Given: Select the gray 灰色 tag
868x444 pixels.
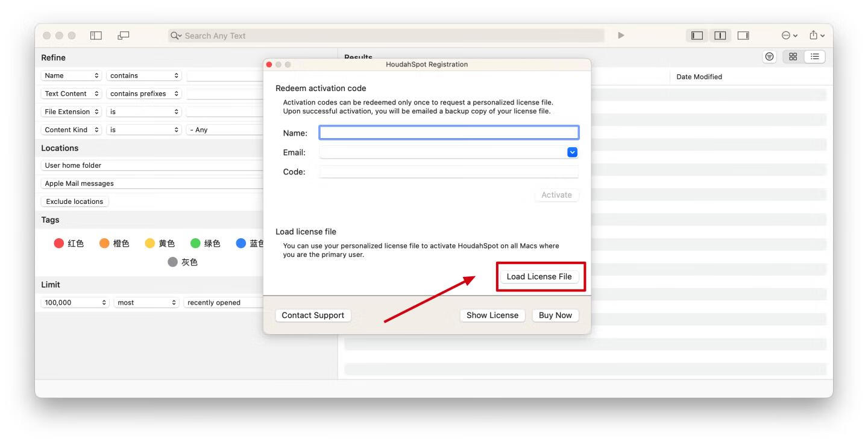Looking at the screenshot, I should pos(183,262).
